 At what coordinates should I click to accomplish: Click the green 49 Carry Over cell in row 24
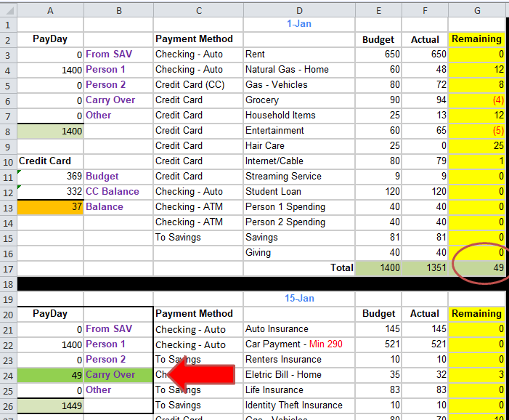click(x=50, y=375)
